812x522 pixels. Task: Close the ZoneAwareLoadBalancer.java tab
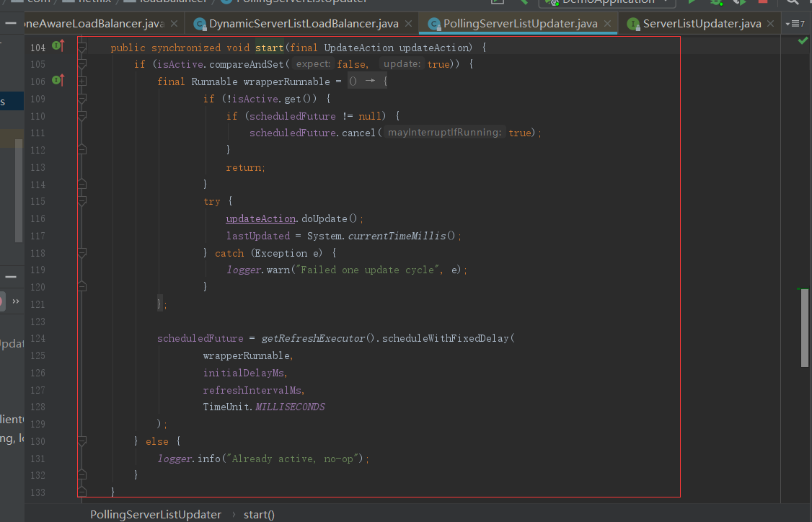(x=174, y=24)
